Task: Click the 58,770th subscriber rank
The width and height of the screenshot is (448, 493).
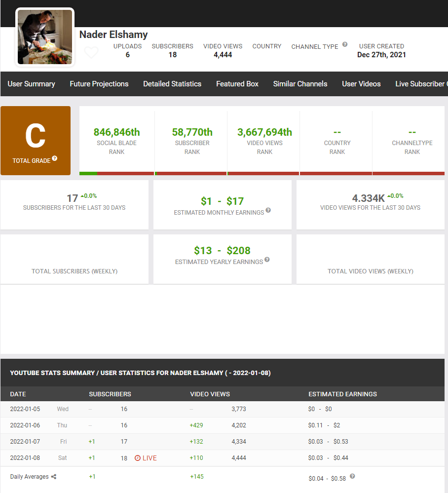Action: [192, 132]
